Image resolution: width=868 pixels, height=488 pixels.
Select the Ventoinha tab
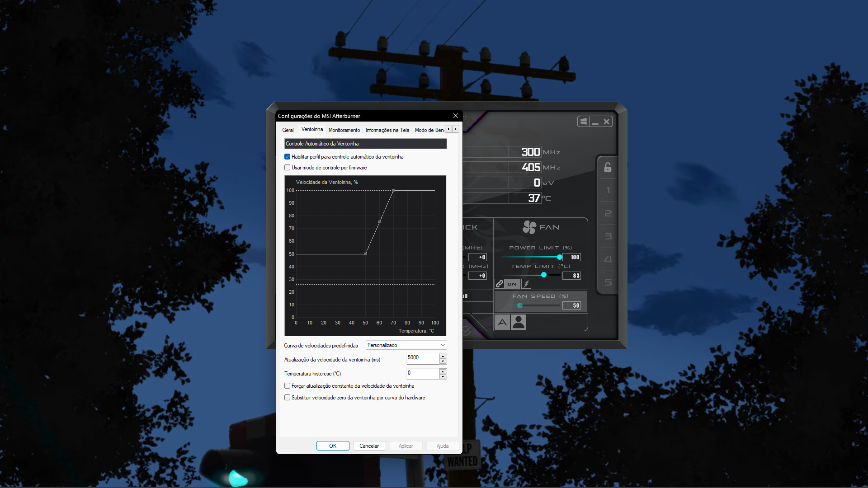312,129
